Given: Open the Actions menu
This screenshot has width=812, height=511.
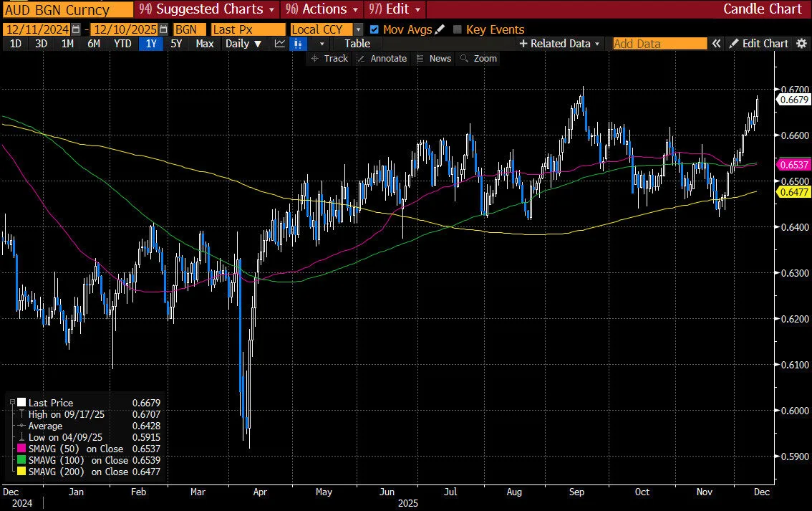Looking at the screenshot, I should pyautogui.click(x=320, y=9).
